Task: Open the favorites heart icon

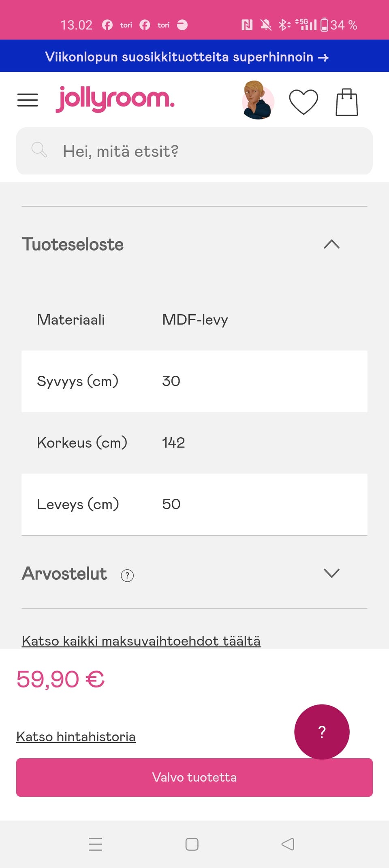Action: pos(303,101)
